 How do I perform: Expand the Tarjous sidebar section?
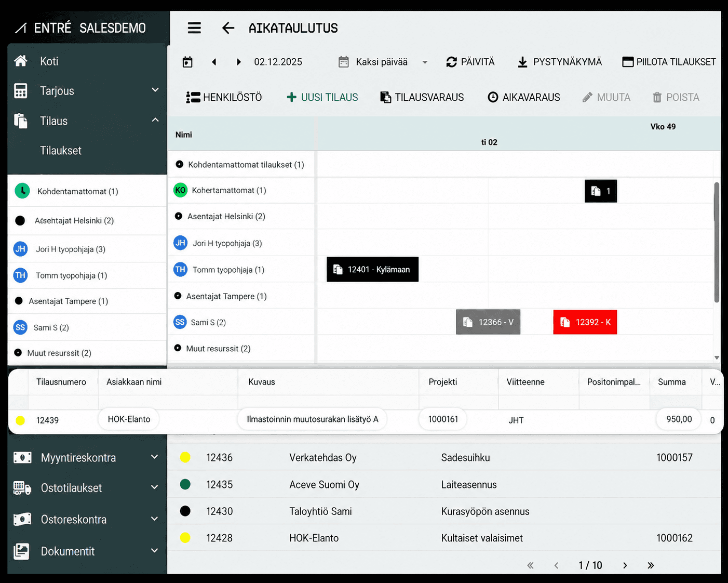[87, 91]
